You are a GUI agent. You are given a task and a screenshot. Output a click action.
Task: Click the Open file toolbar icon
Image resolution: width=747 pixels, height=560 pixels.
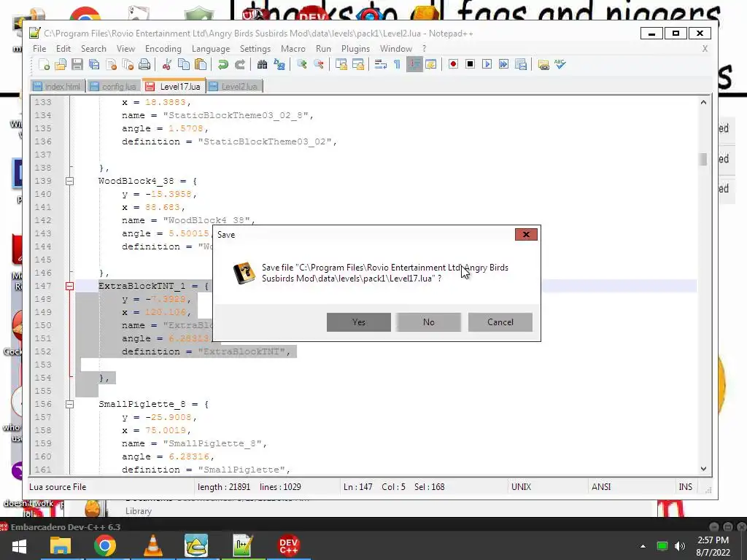pos(61,65)
